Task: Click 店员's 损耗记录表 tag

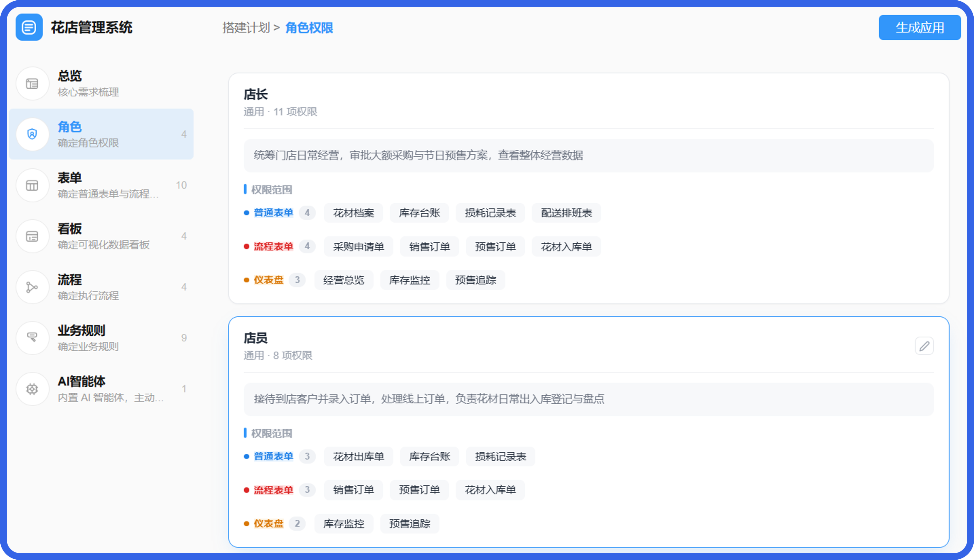Action: (500, 457)
